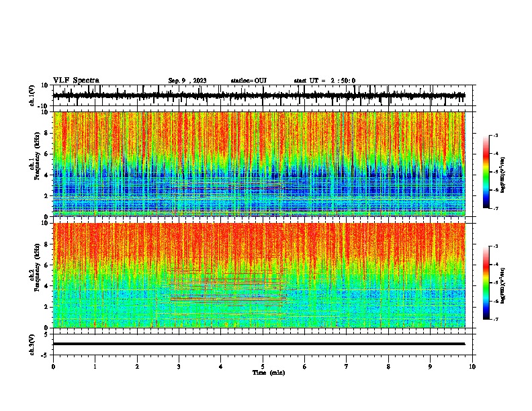
Task: Click the 'start UT = 2 :50: 0' label
Action: pos(324,81)
